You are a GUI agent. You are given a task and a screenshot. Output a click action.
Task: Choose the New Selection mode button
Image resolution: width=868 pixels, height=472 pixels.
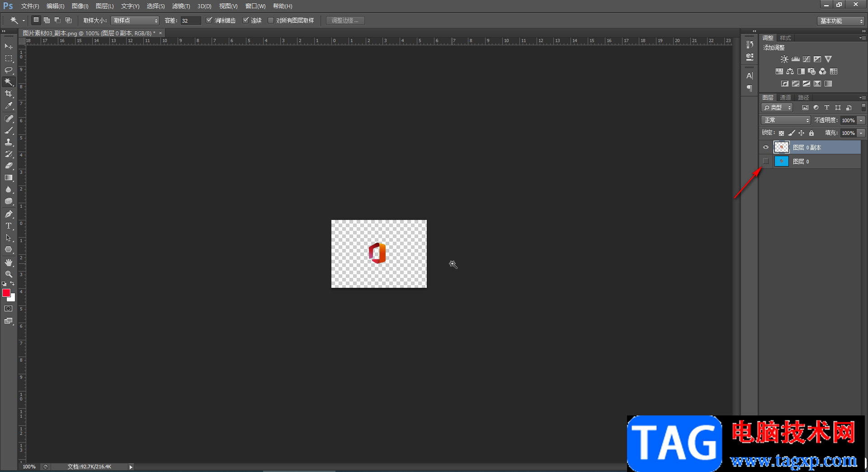pos(36,20)
